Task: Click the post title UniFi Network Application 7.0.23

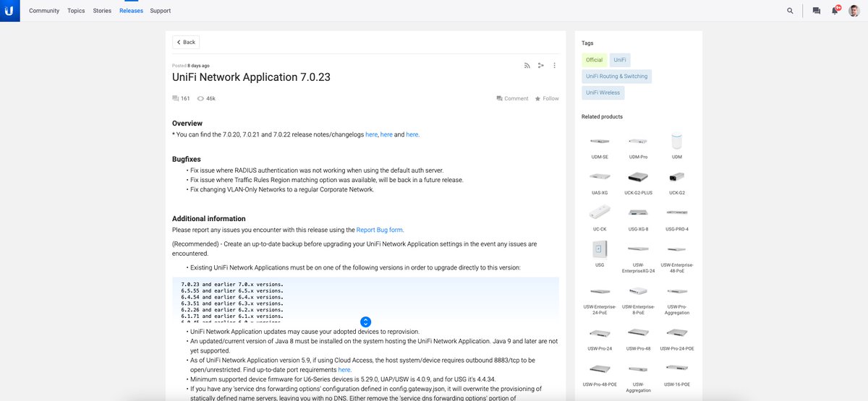Action: (x=251, y=77)
